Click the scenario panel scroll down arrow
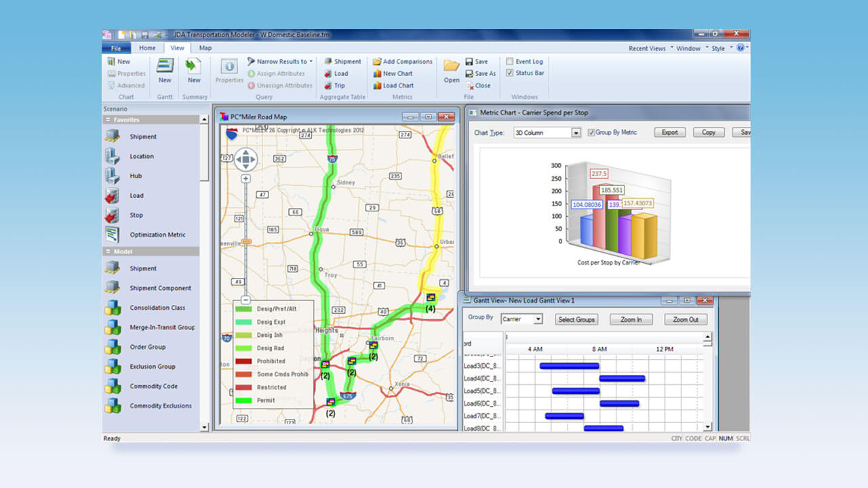Image resolution: width=868 pixels, height=488 pixels. [204, 427]
